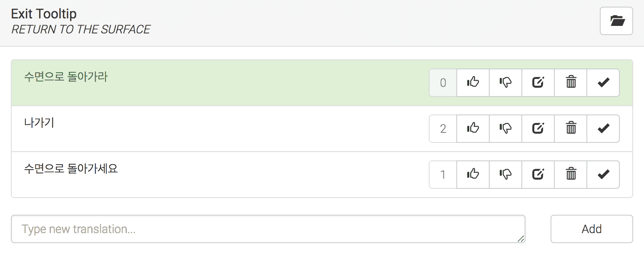Approve translation 수면으로 돌아가라 with checkmark

[603, 83]
